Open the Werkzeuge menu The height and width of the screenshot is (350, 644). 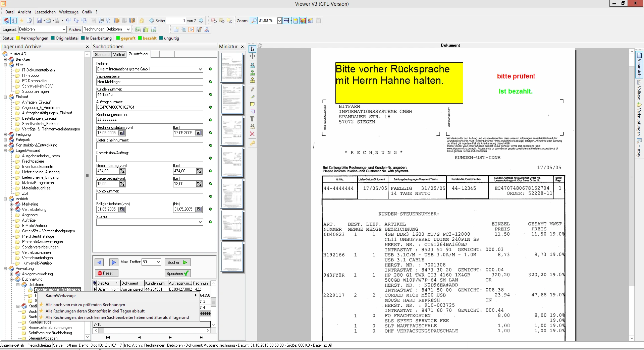pyautogui.click(x=69, y=12)
